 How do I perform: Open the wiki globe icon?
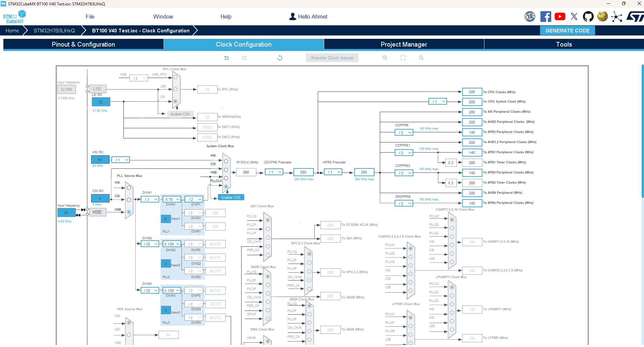coord(603,16)
